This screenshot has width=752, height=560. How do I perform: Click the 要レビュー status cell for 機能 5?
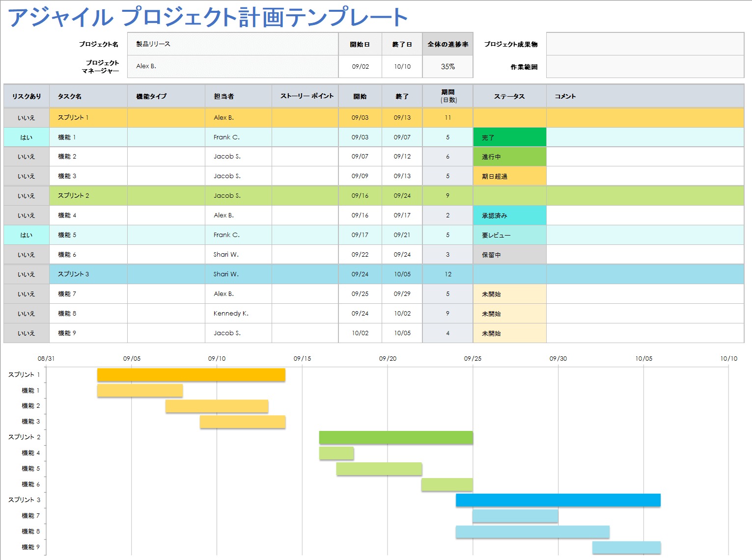point(509,235)
